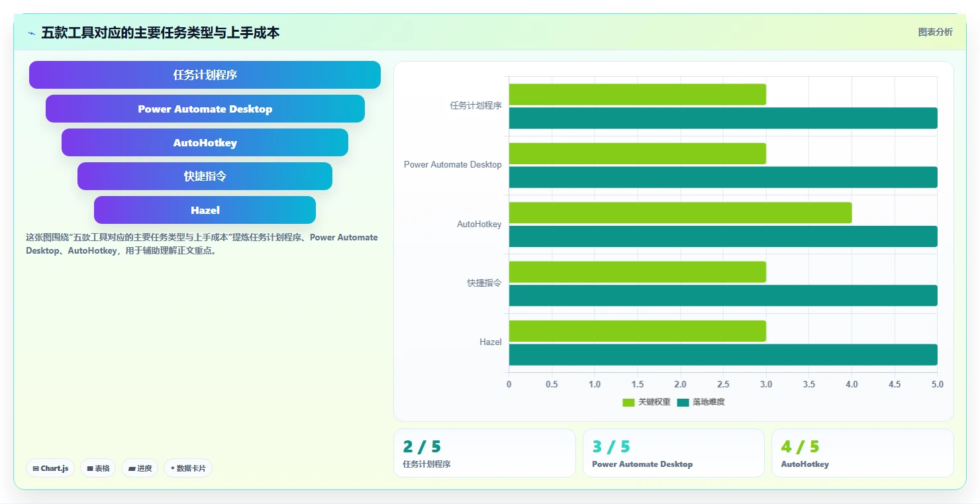Click the teal 落地难度 legend swatch
The image size is (980, 504).
[683, 402]
